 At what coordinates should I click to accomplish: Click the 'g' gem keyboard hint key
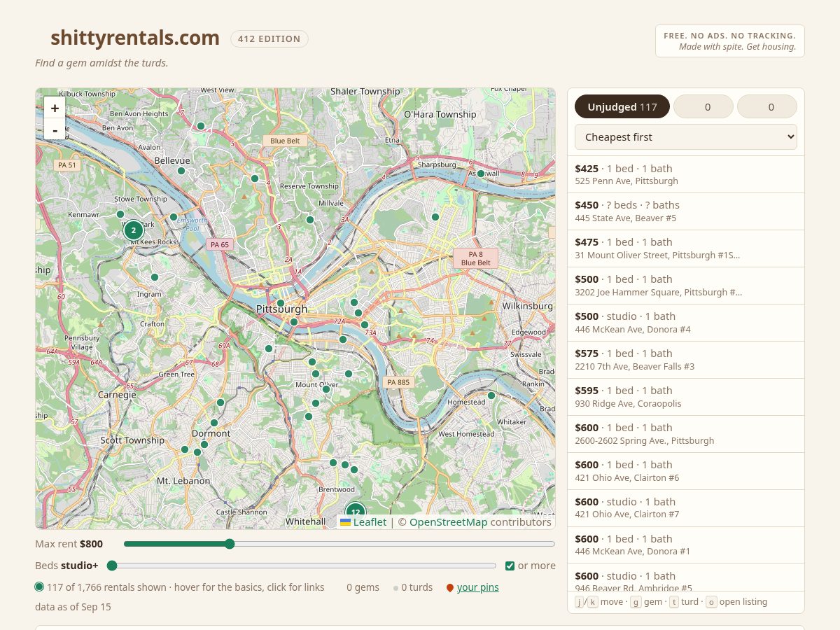point(636,602)
